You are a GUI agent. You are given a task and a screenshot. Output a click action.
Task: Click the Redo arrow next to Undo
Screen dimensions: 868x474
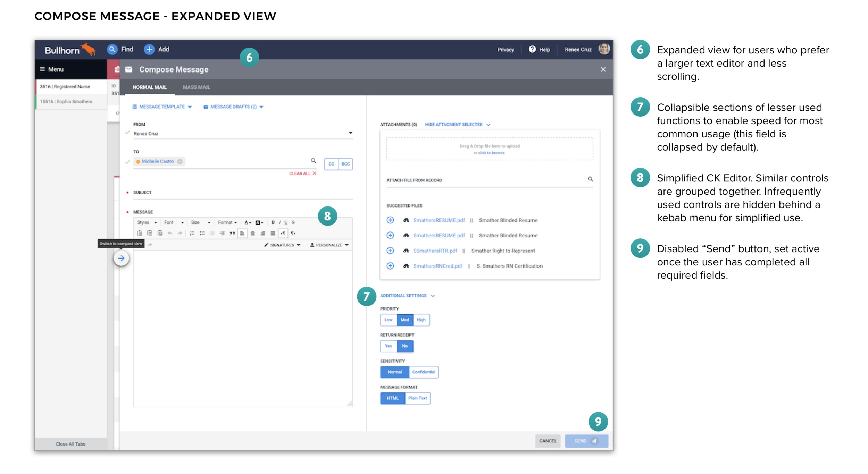pyautogui.click(x=180, y=233)
